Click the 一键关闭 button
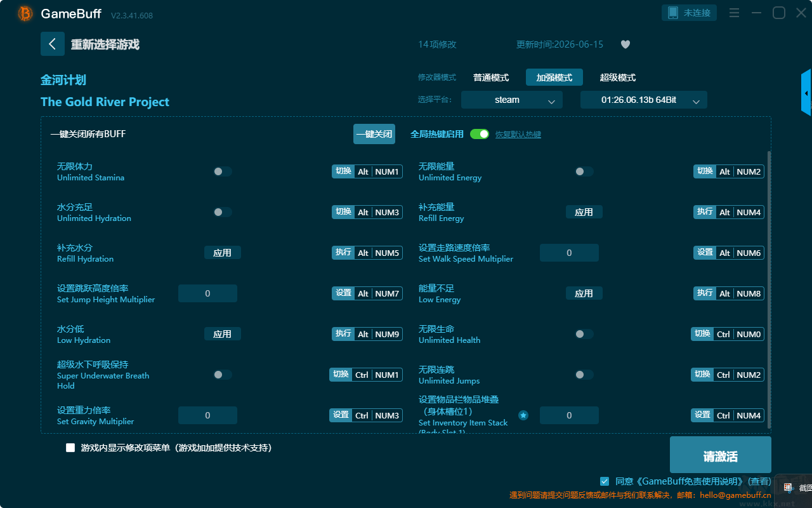The image size is (812, 508). tap(374, 134)
